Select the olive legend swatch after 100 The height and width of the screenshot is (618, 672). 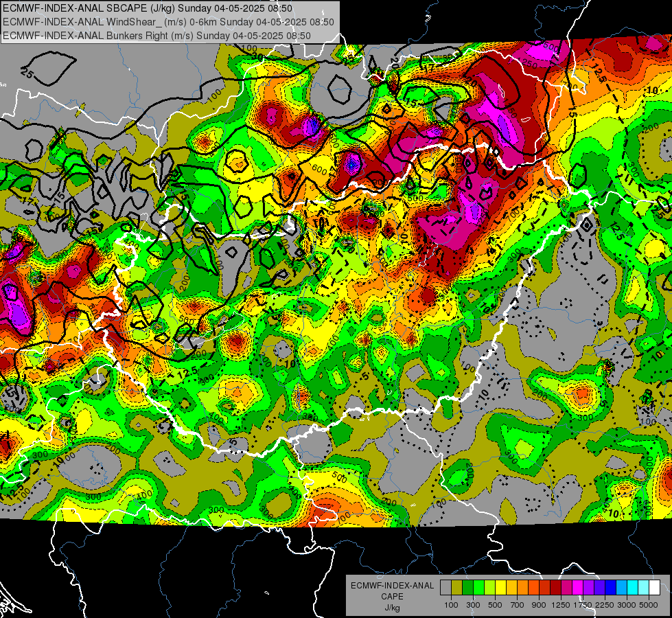457,587
